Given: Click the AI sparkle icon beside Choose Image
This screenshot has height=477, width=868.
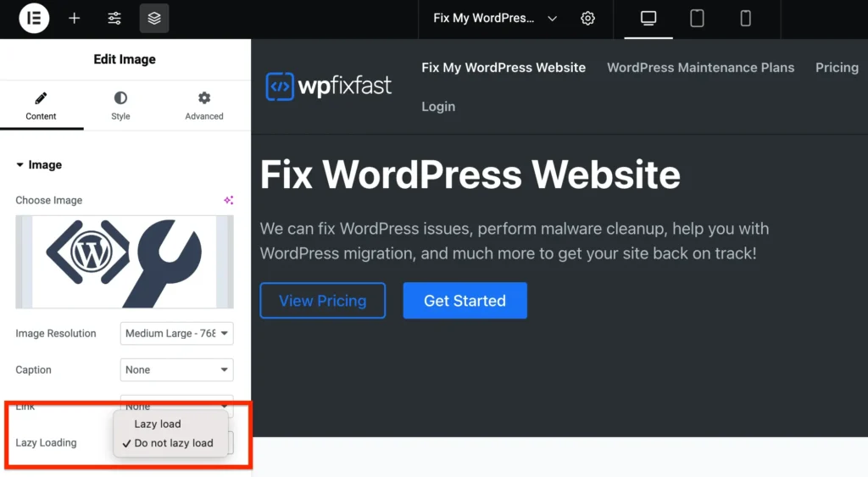Looking at the screenshot, I should (228, 200).
